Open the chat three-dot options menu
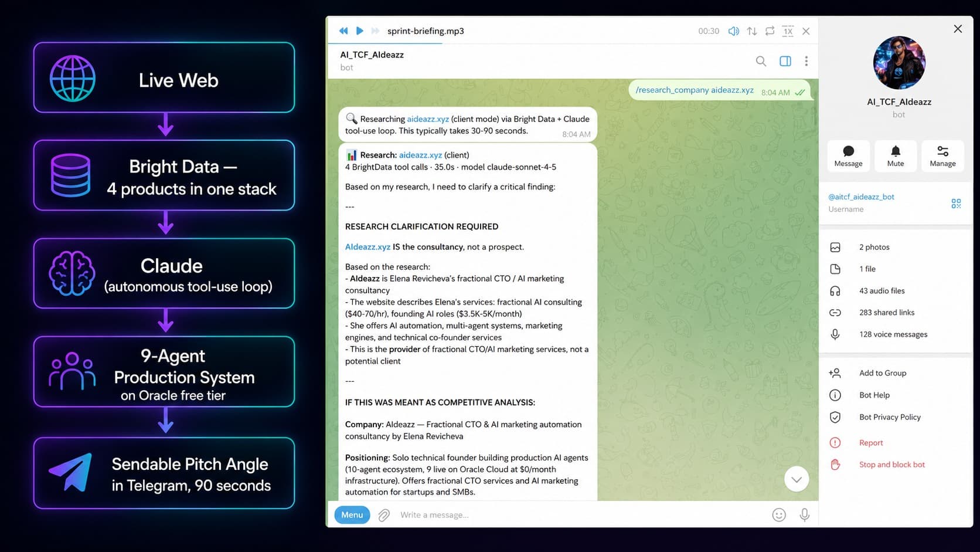 click(807, 61)
